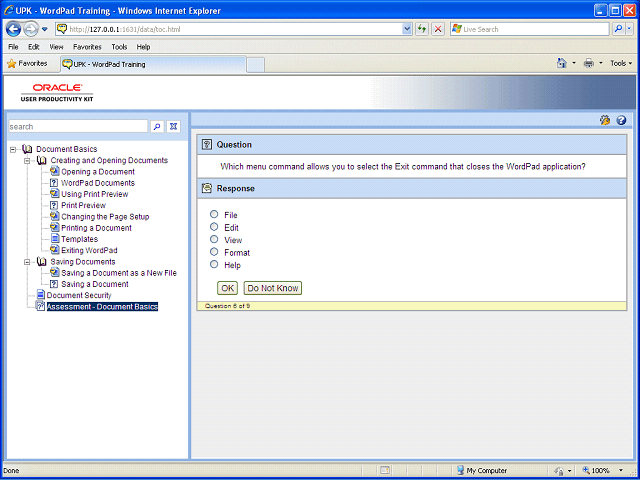Click the Stop loading red X icon
Viewport: 640px width, 480px height.
point(438,29)
